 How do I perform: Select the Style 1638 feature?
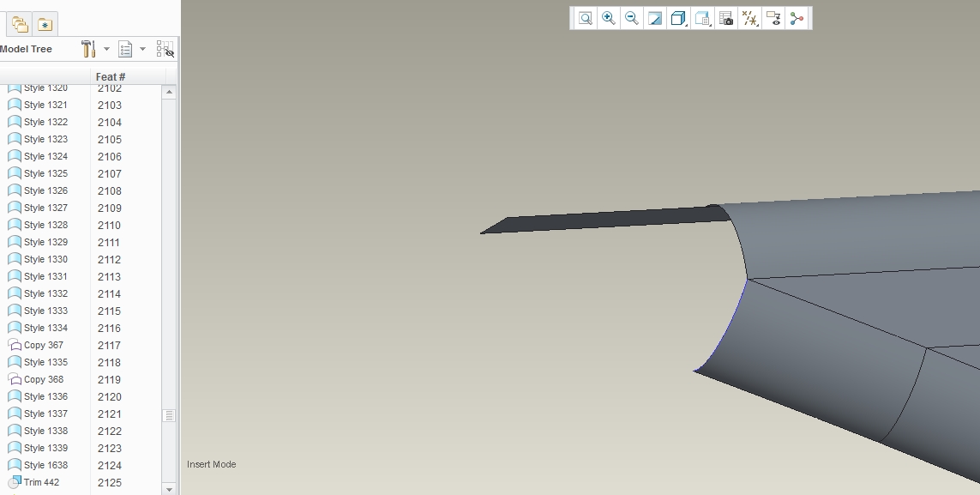[45, 465]
